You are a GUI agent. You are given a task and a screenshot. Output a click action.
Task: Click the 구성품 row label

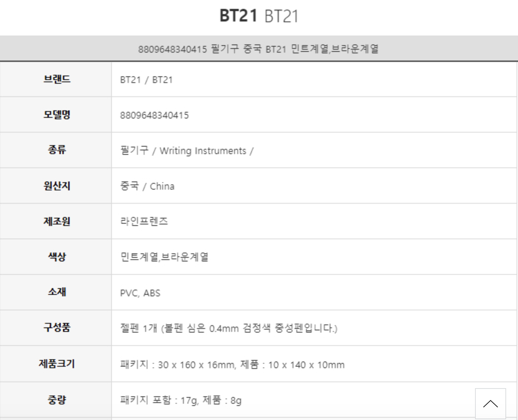(57, 327)
